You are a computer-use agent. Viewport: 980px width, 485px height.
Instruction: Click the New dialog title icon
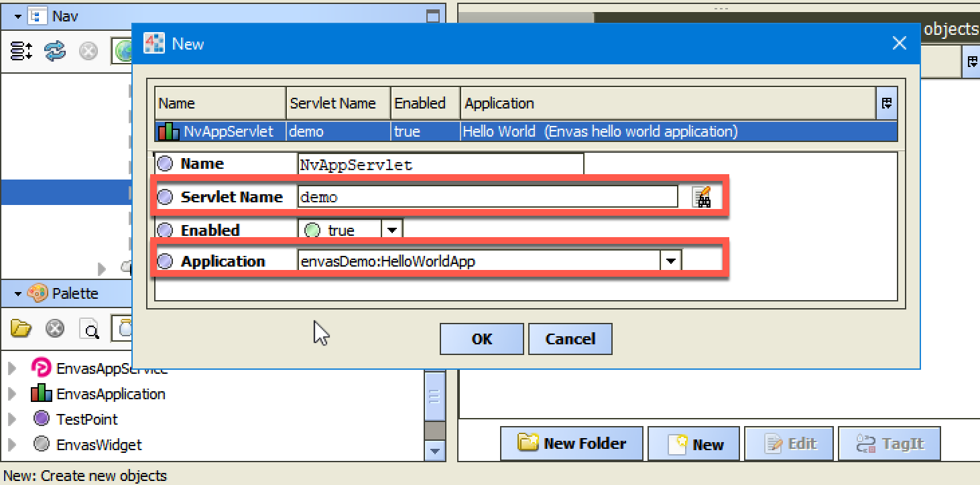pos(154,44)
